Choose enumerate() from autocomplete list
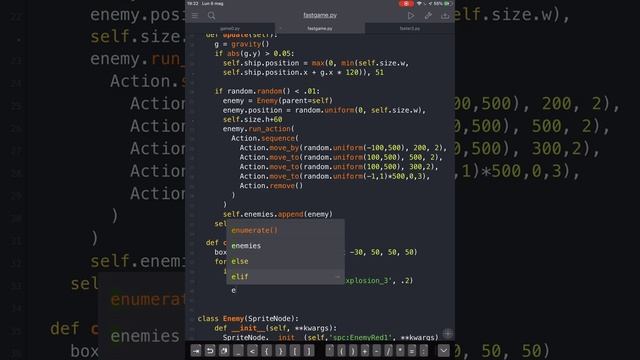 [x=285, y=230]
